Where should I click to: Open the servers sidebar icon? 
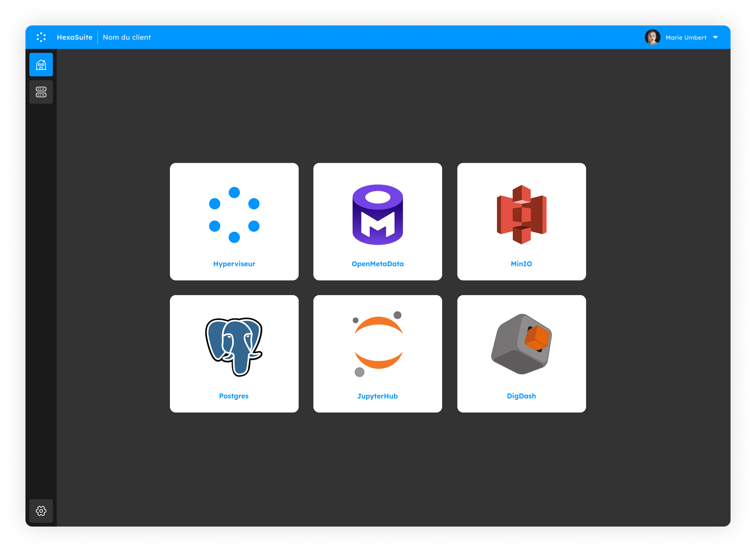[x=41, y=92]
